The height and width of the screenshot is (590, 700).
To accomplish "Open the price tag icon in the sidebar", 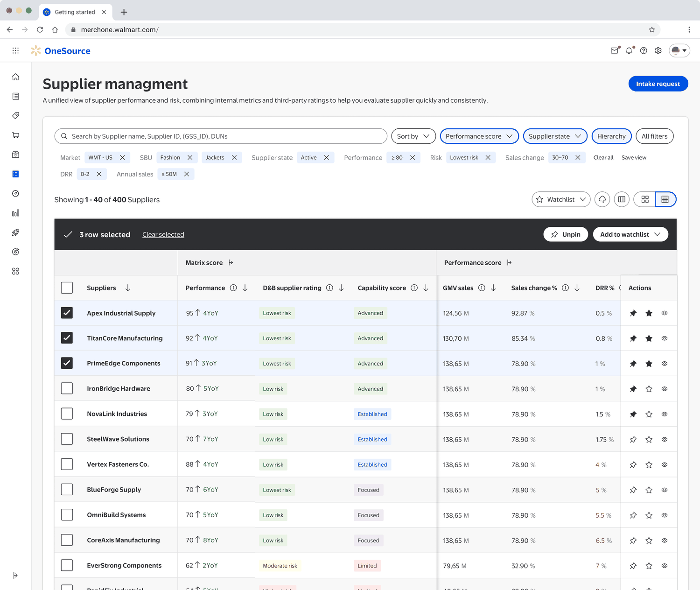I will tap(15, 116).
